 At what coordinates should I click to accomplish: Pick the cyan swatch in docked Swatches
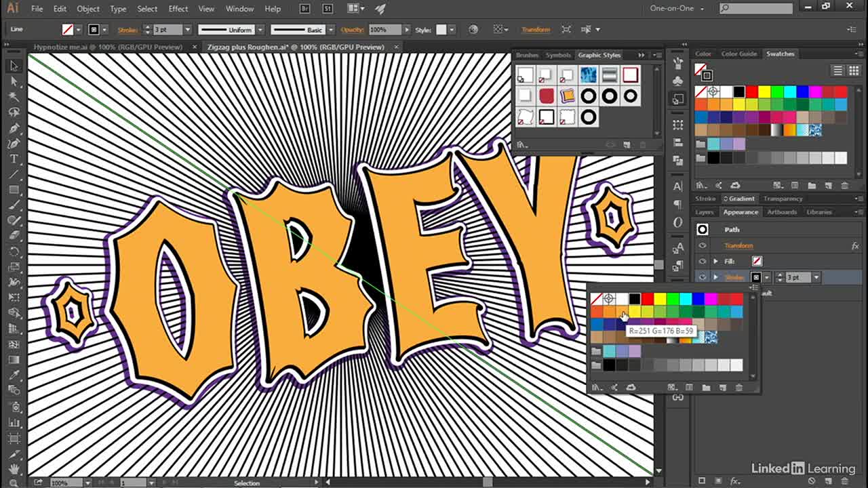[790, 91]
